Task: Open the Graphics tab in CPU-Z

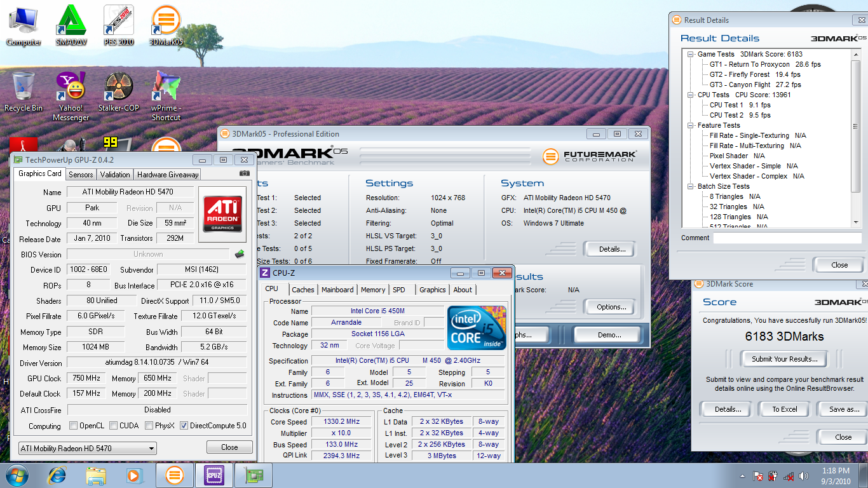Action: [x=433, y=290]
